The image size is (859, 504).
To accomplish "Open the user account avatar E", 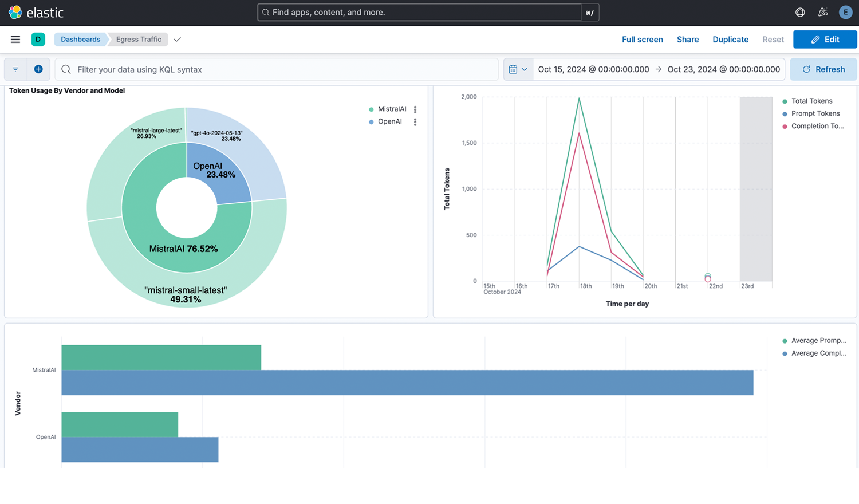I will (845, 12).
